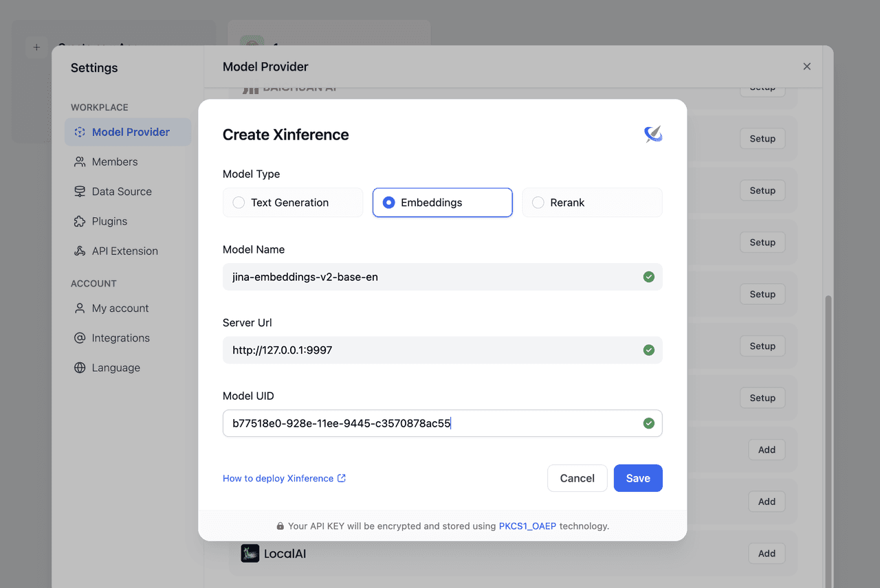Viewport: 880px width, 588px height.
Task: Open My account settings
Action: [x=120, y=308]
